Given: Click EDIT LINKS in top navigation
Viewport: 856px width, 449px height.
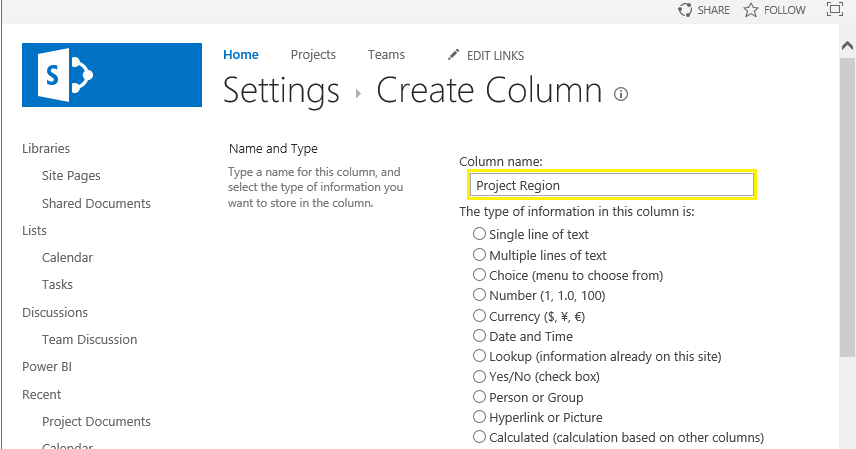Looking at the screenshot, I should point(495,56).
